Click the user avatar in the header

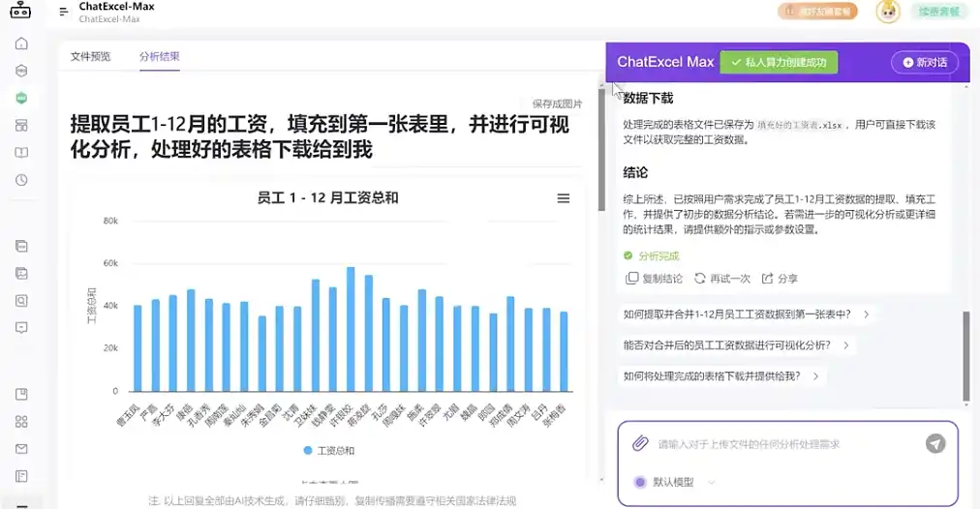pyautogui.click(x=887, y=12)
